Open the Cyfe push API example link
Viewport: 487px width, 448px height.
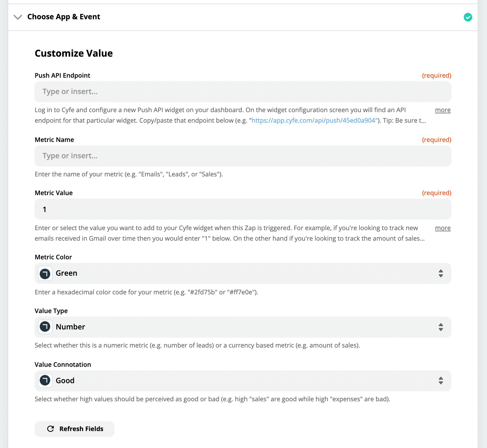[314, 120]
